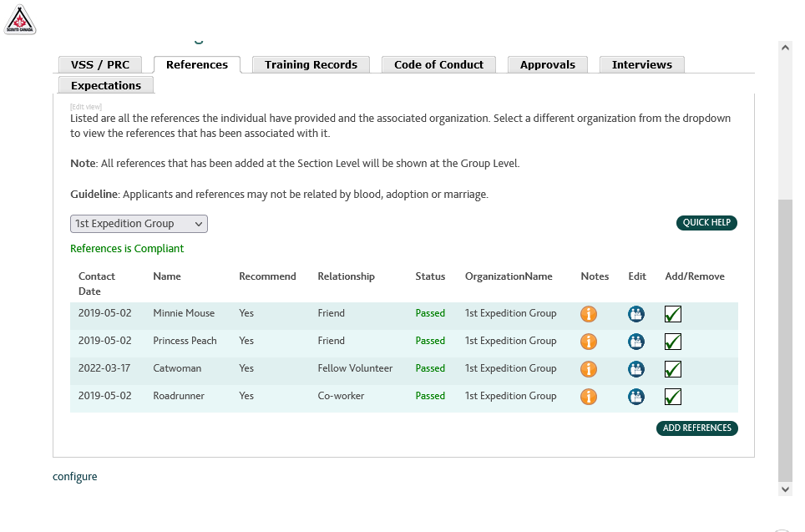This screenshot has height=532, width=805.
Task: Click the Scouts Canada logo
Action: [x=20, y=19]
